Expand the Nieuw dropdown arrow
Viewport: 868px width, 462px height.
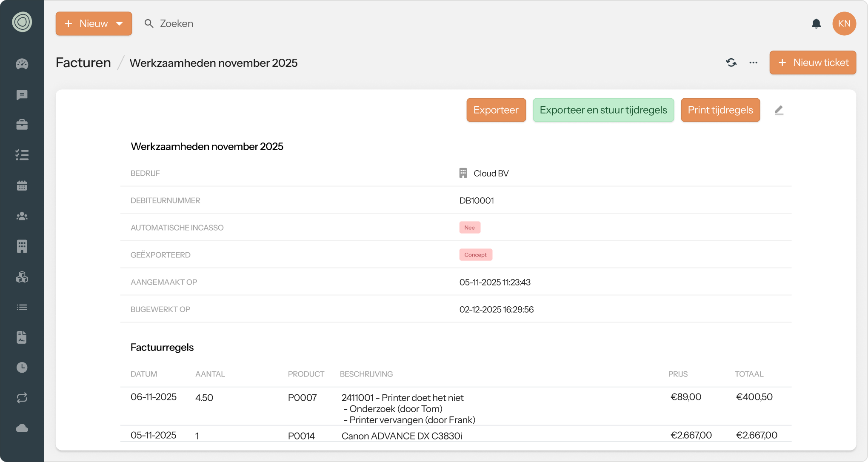coord(120,24)
